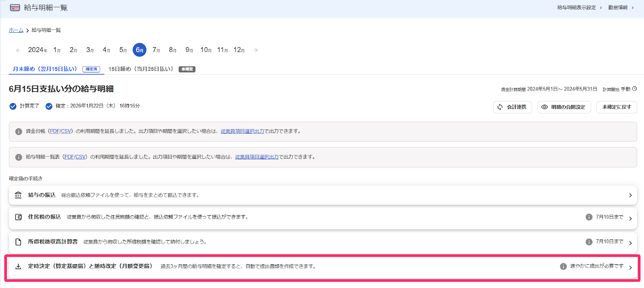Click the blue check icon beside 確定 timestamp
The height and width of the screenshot is (288, 644).
[x=49, y=106]
